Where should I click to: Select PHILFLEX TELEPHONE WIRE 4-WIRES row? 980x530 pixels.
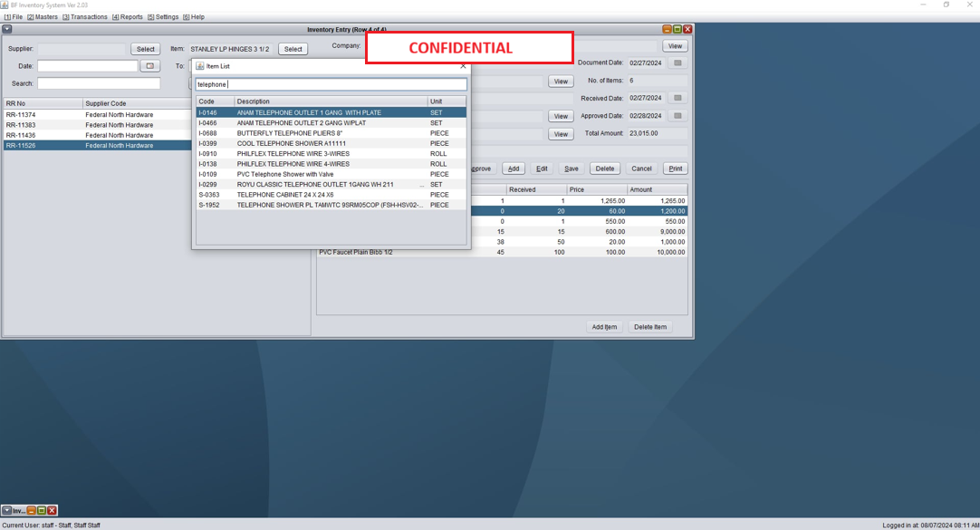pos(331,164)
